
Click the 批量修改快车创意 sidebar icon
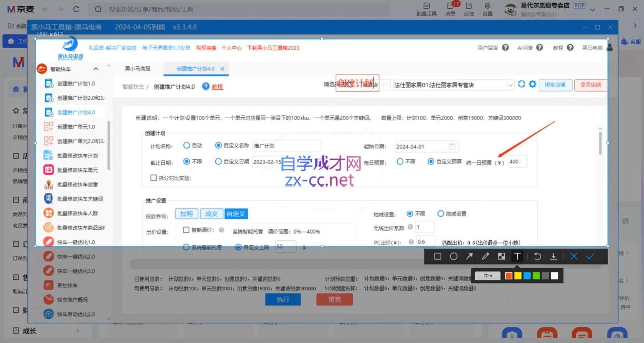[x=48, y=184]
